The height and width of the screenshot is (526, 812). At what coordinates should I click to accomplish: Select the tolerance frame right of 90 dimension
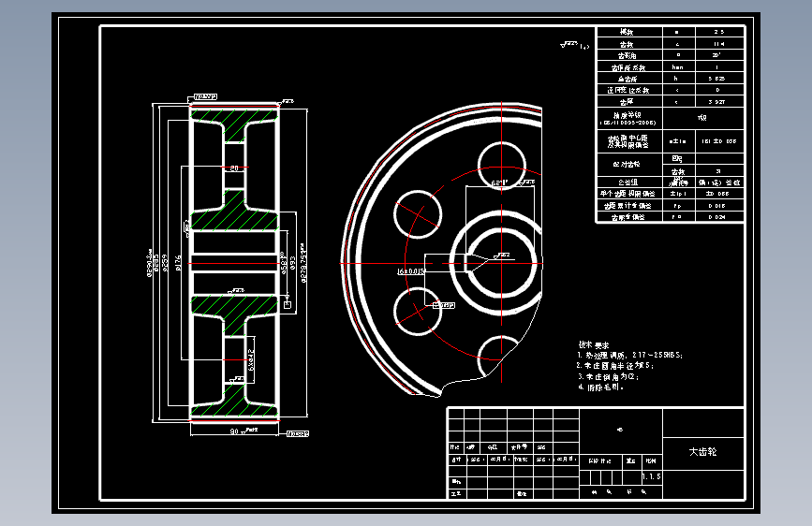298,434
